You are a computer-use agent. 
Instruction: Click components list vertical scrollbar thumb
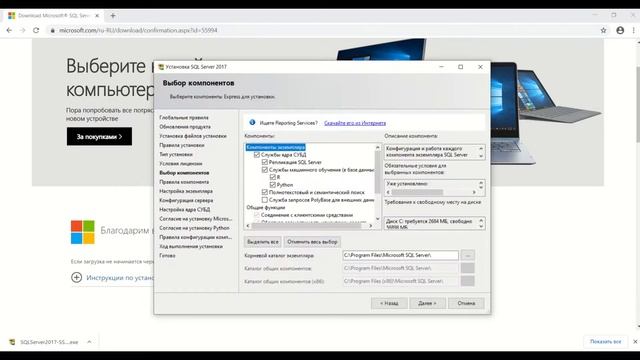(x=378, y=171)
